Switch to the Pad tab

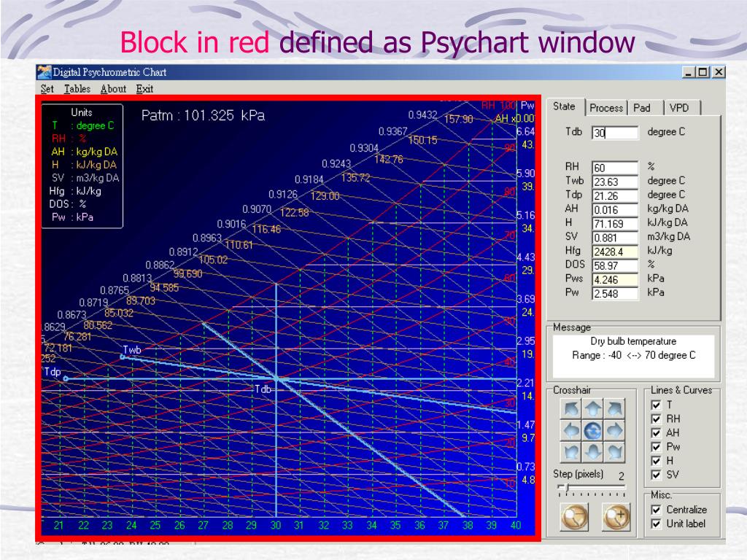click(646, 108)
